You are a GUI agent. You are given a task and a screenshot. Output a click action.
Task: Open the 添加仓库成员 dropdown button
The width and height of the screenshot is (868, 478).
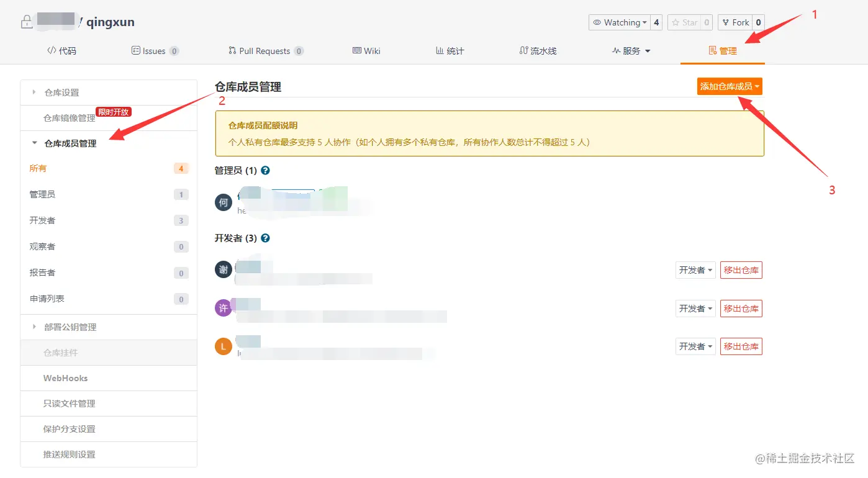[730, 86]
